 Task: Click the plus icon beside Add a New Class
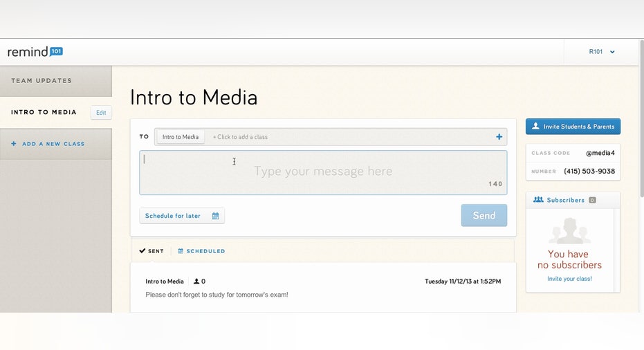click(x=14, y=144)
